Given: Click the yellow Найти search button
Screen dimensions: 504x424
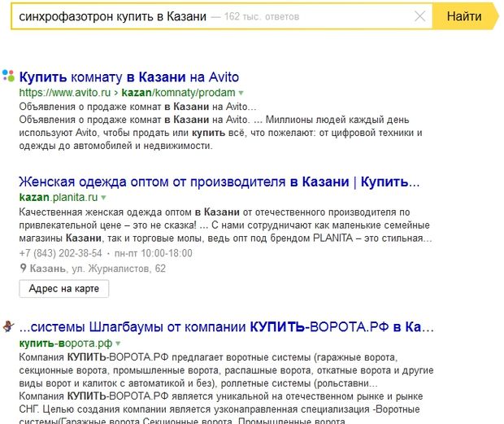Looking at the screenshot, I should point(465,16).
